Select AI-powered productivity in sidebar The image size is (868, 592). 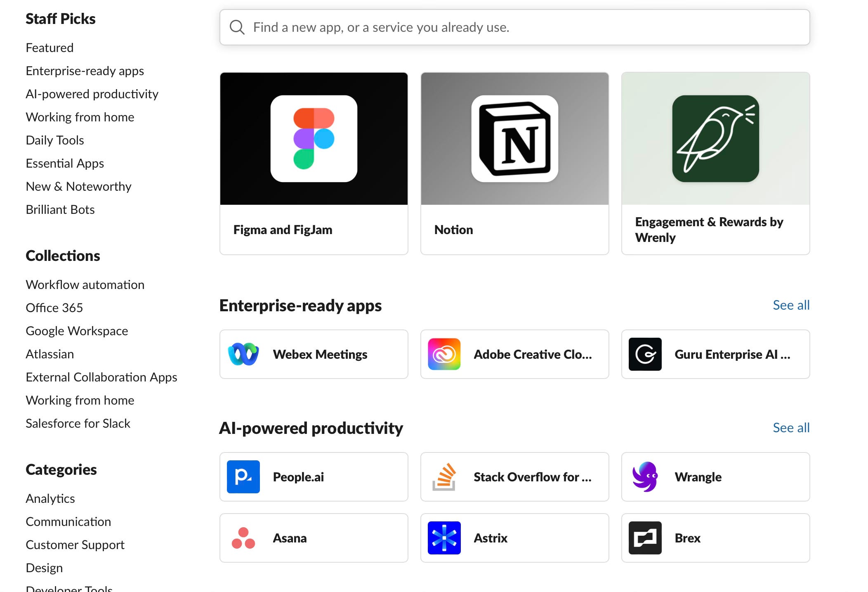[92, 94]
